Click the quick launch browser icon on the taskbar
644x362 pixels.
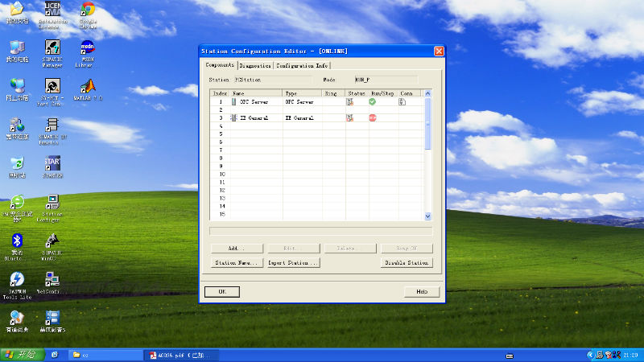tap(55, 355)
